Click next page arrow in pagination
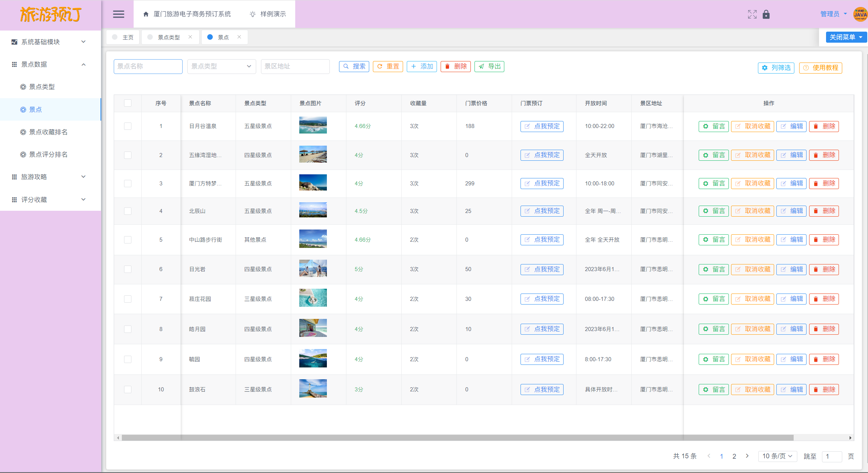 [x=747, y=456]
